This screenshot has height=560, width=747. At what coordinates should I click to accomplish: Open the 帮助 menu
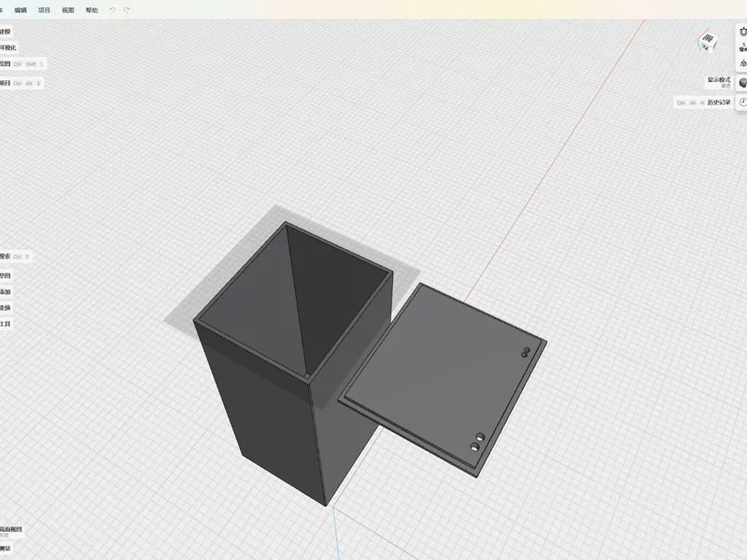tap(92, 10)
